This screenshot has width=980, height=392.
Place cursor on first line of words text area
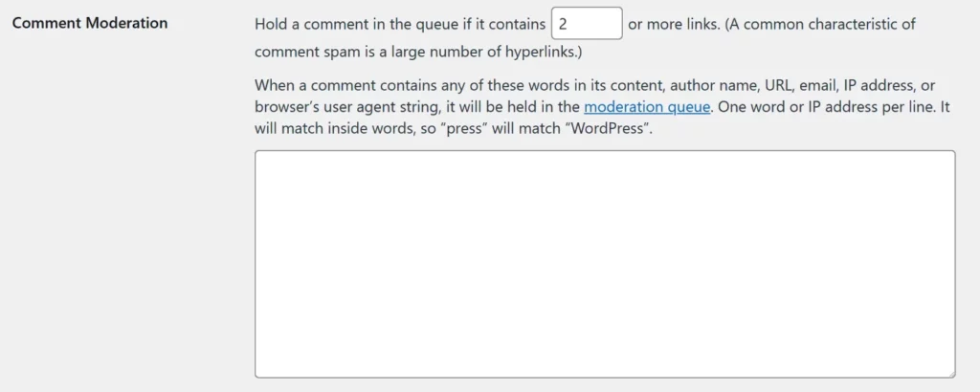[605, 163]
